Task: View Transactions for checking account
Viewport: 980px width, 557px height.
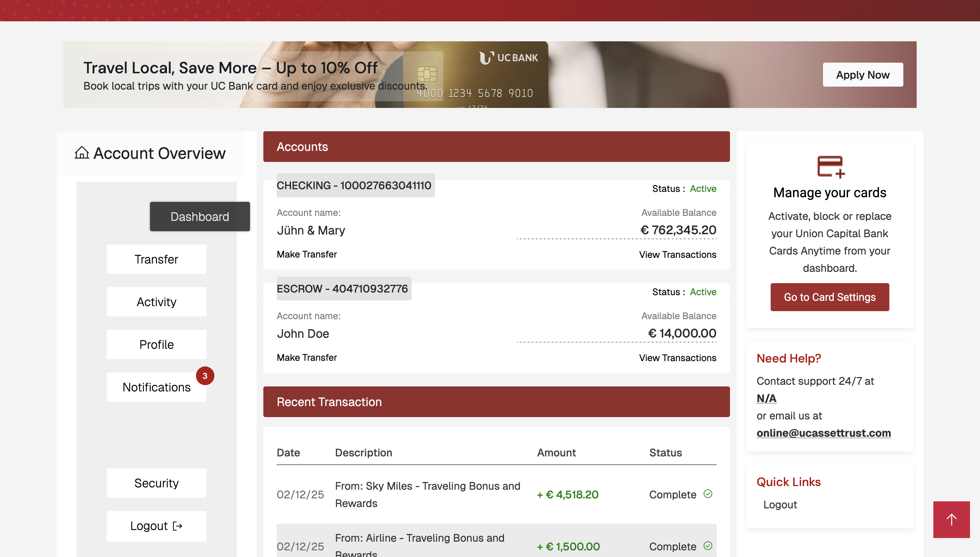Action: pyautogui.click(x=677, y=255)
